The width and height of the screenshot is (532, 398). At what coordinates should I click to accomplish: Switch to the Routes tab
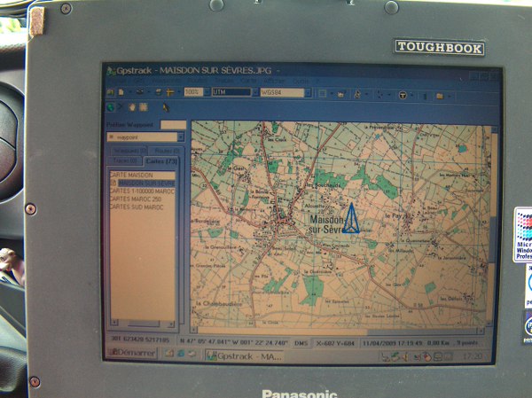point(164,151)
